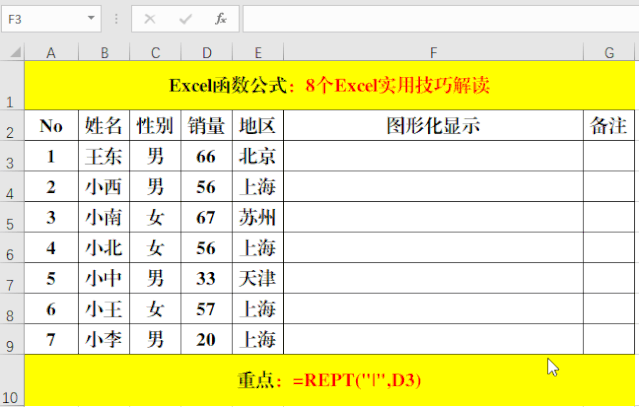Click the name cell '小南'
Screen dimensions: 639x407
click(x=104, y=217)
